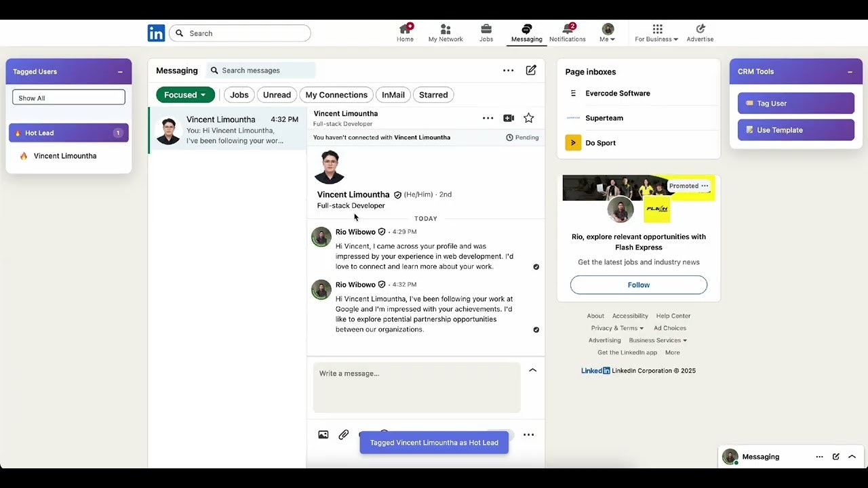868x488 pixels.
Task: Filter messages by InMail
Action: (393, 95)
